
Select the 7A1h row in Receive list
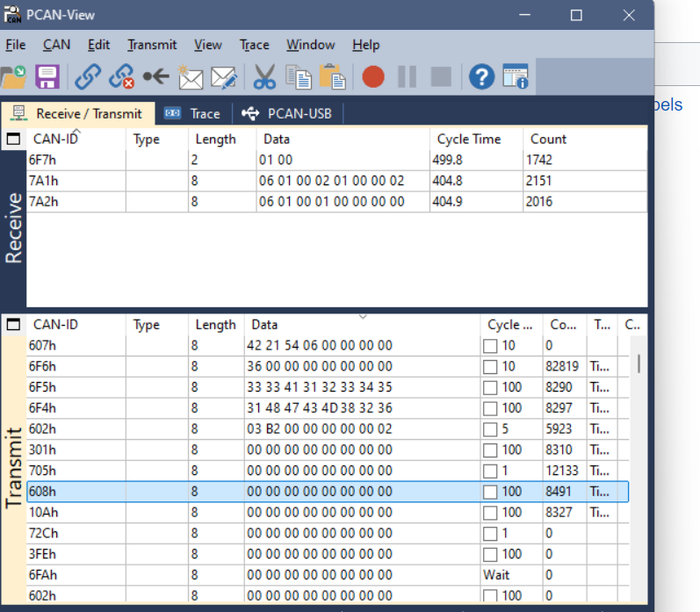click(44, 180)
